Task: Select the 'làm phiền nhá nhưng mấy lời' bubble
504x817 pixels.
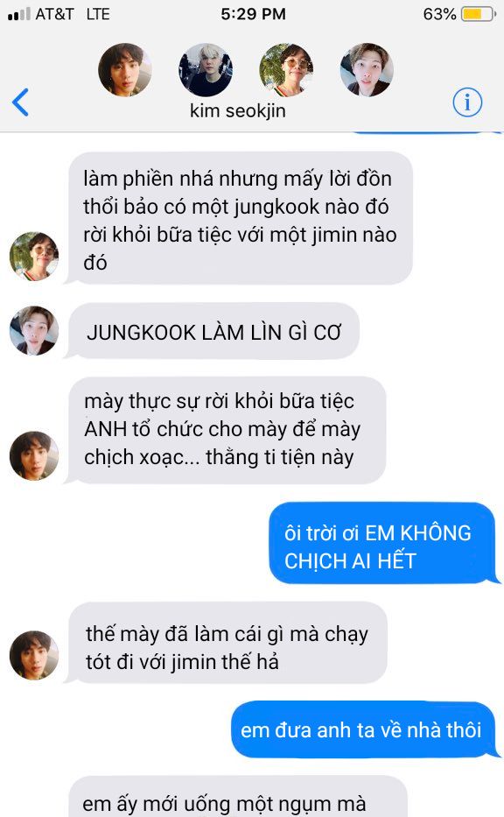Action: 239,218
